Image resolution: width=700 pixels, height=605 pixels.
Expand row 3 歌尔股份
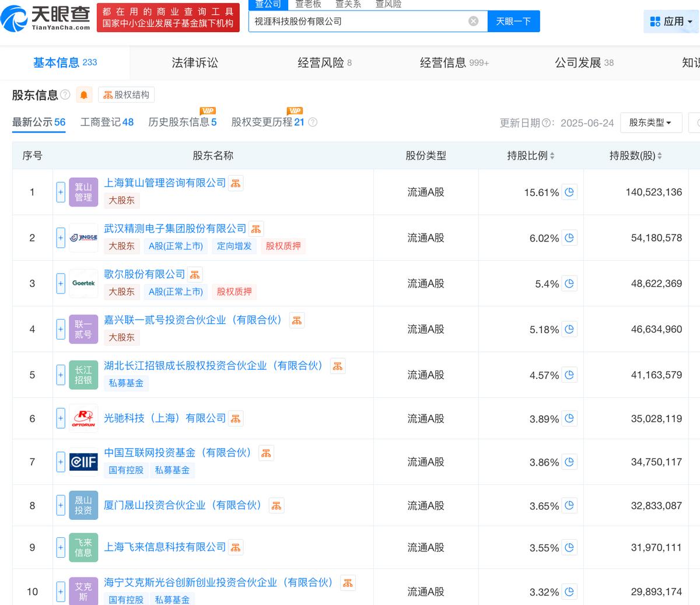click(61, 284)
